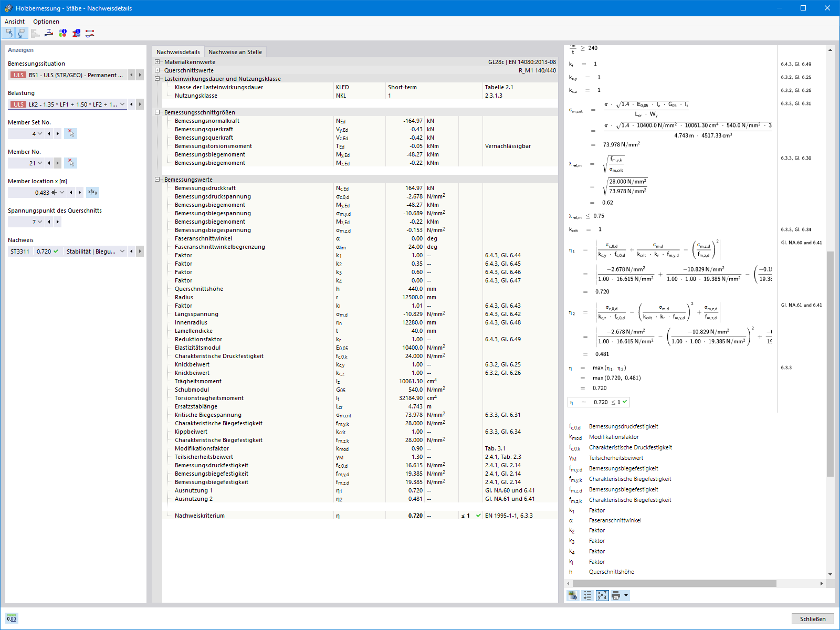Click the formula panel scroll-down arrow
Image resolution: width=840 pixels, height=630 pixels.
[x=830, y=574]
